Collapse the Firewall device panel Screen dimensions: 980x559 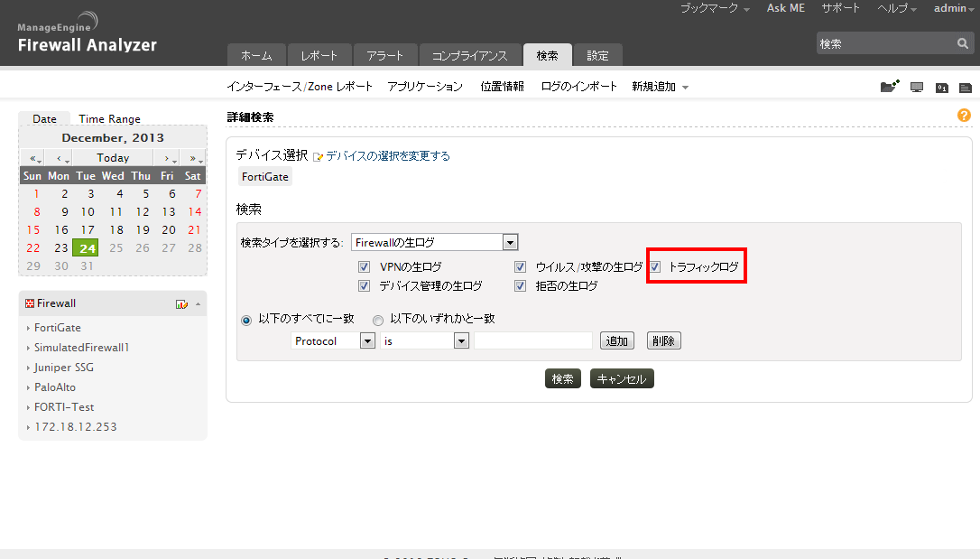tap(199, 304)
